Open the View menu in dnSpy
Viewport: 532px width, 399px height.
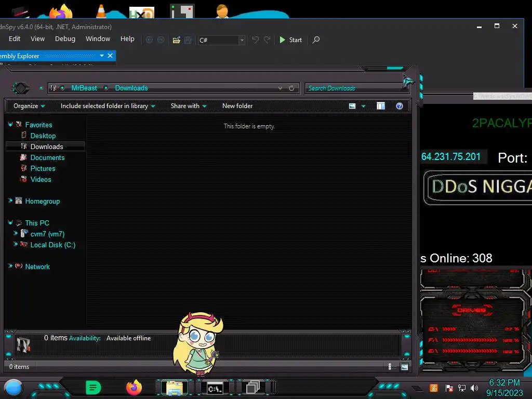pyautogui.click(x=37, y=39)
